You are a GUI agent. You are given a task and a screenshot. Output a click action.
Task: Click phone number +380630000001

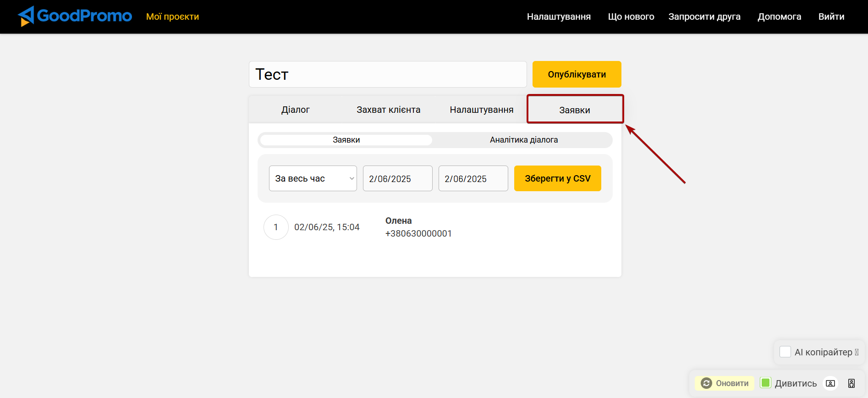(418, 233)
